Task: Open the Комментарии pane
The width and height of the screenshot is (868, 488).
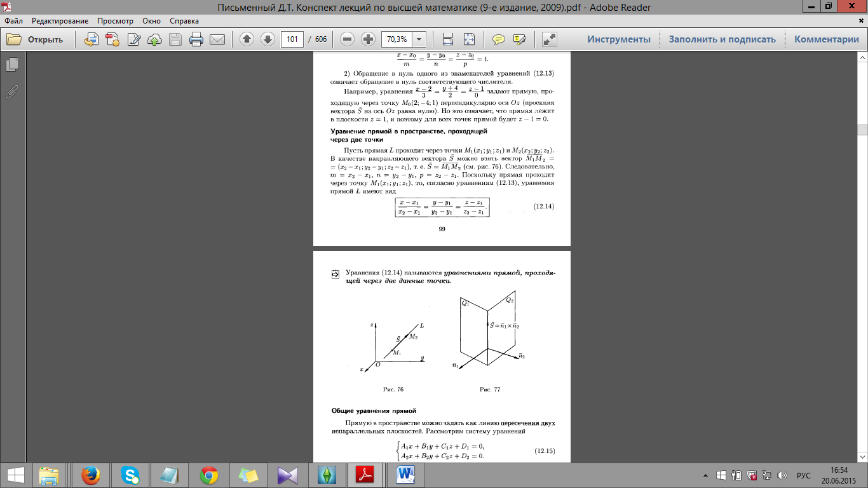Action: tap(826, 39)
